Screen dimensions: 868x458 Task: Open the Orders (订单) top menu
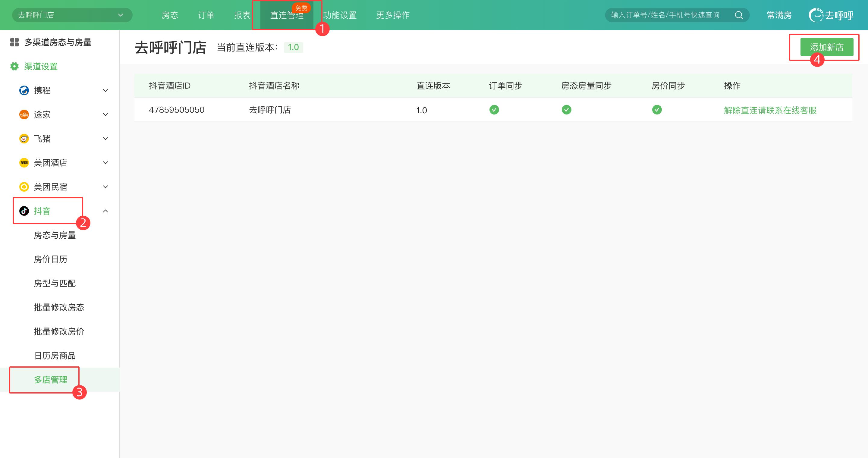206,15
